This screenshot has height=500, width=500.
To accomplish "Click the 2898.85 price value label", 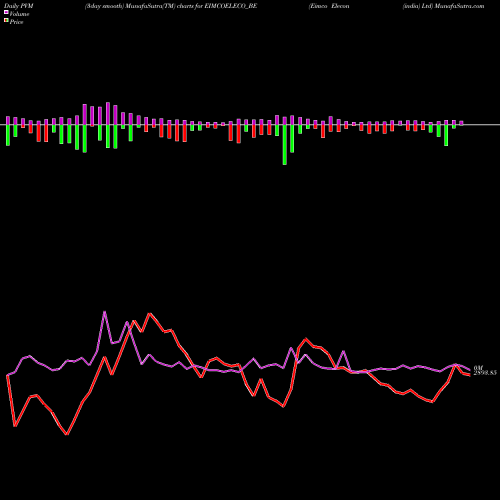I will [x=485, y=373].
